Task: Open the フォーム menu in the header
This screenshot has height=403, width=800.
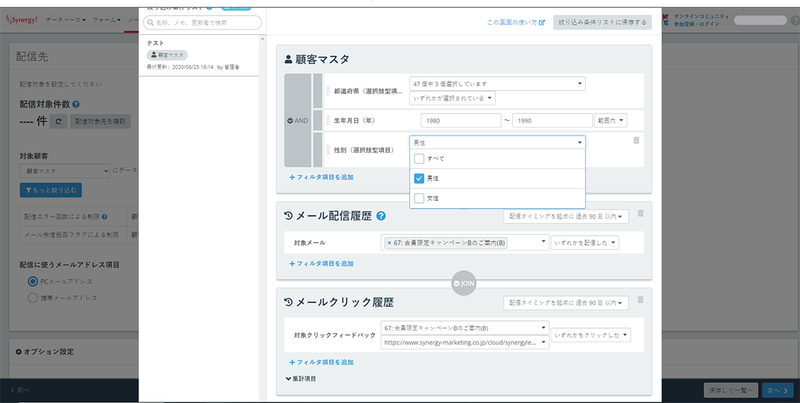Action: click(107, 20)
